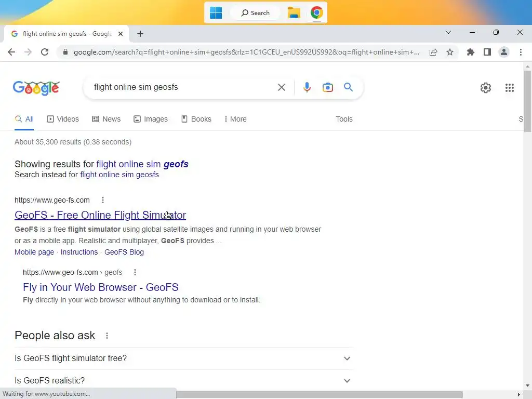Switch to the Images tab

pyautogui.click(x=151, y=119)
